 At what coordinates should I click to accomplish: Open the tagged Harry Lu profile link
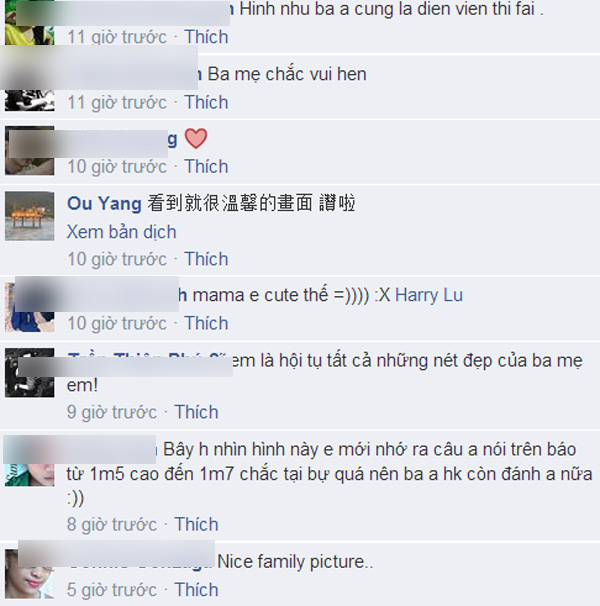429,295
